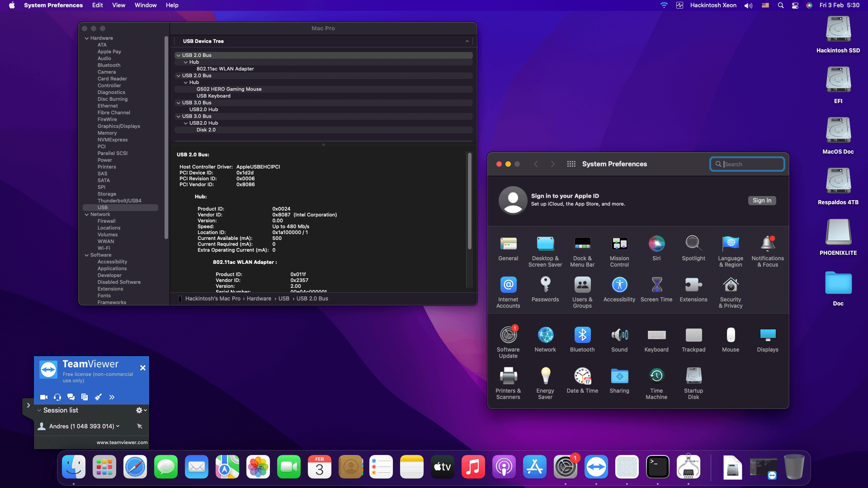868x488 pixels.
Task: Open Desktop & Screen Saver preferences
Action: 545,252
